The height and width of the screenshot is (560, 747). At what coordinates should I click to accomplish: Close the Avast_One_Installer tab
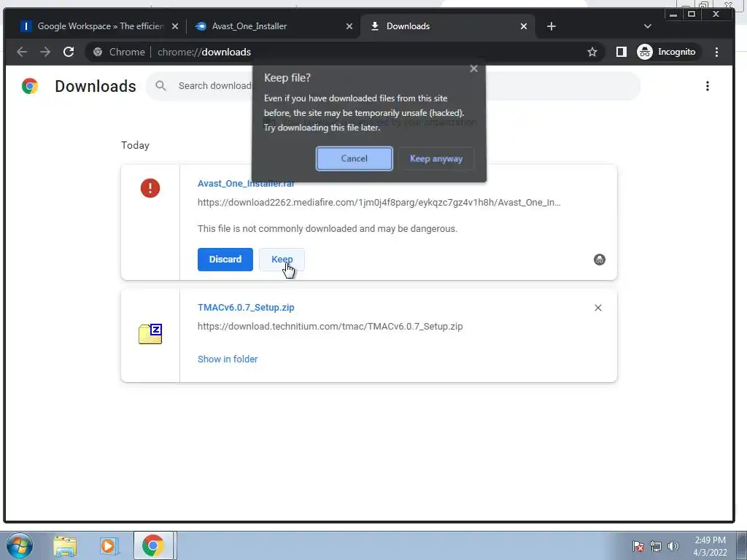(349, 26)
